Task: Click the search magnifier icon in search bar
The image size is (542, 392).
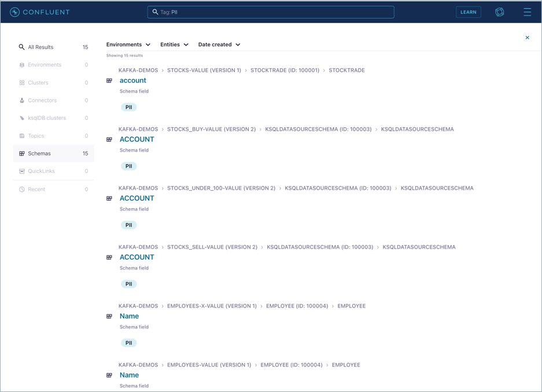Action: click(155, 12)
